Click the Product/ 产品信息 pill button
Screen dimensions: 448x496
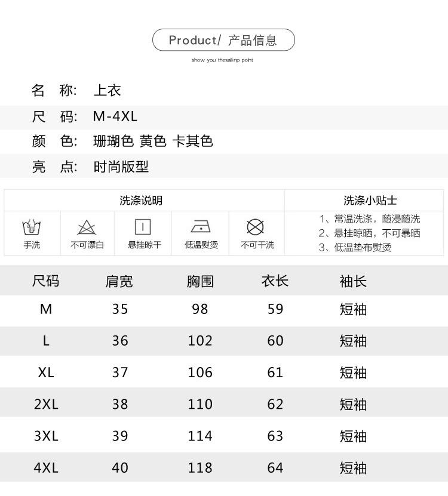tap(223, 40)
